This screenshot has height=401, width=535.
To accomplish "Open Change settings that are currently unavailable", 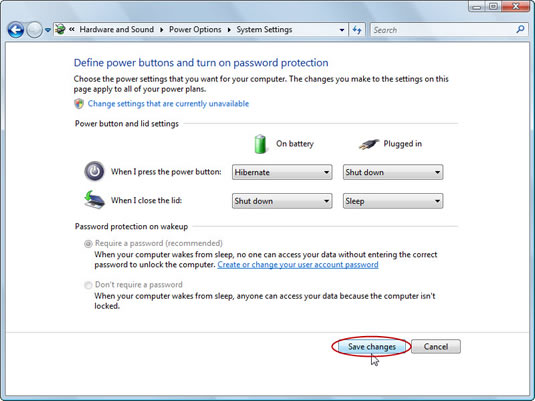I will pos(168,104).
